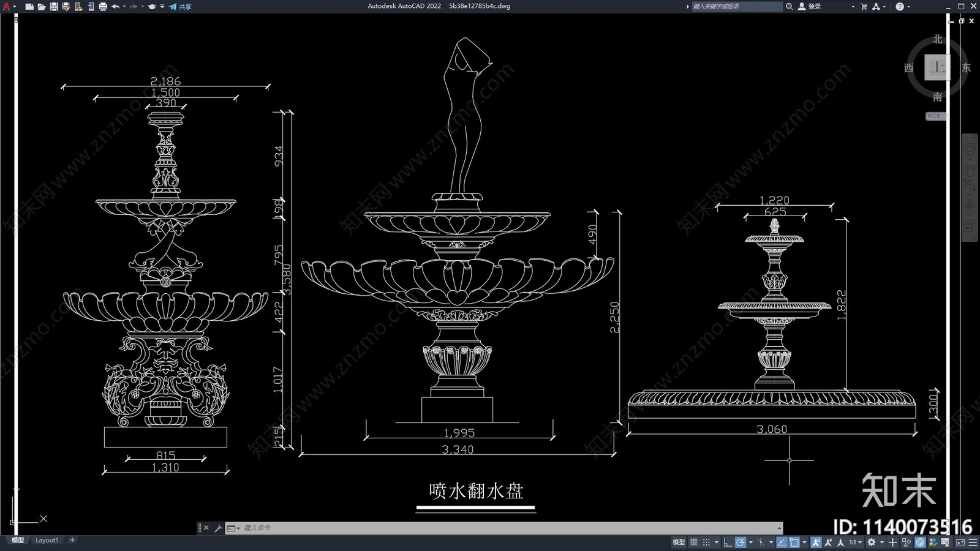Viewport: 980px width, 551px height.
Task: Click workspace switching gear icon
Action: [872, 542]
